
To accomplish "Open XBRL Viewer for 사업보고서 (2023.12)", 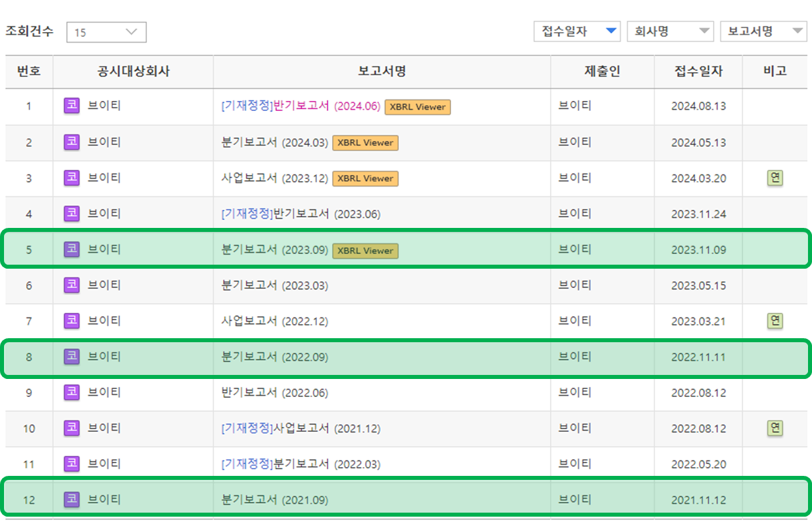I will coord(366,178).
